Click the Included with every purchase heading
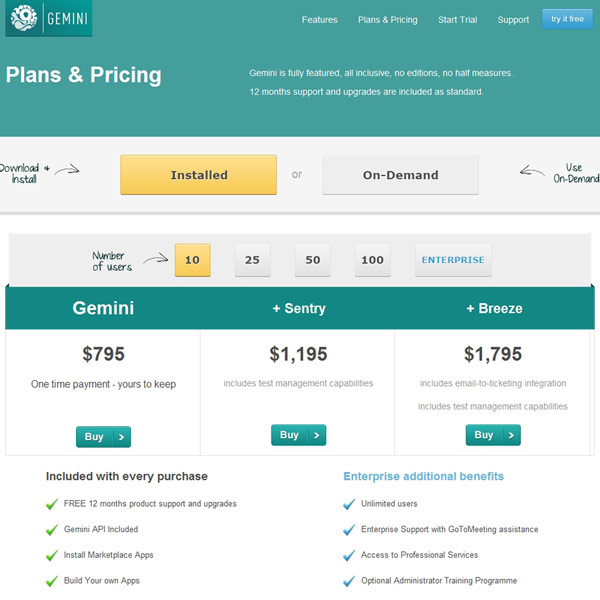Viewport: 600px width, 600px height. [127, 476]
